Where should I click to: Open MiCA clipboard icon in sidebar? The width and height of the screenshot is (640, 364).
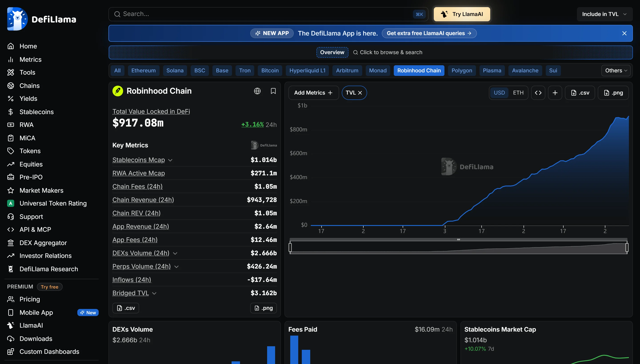pyautogui.click(x=10, y=138)
